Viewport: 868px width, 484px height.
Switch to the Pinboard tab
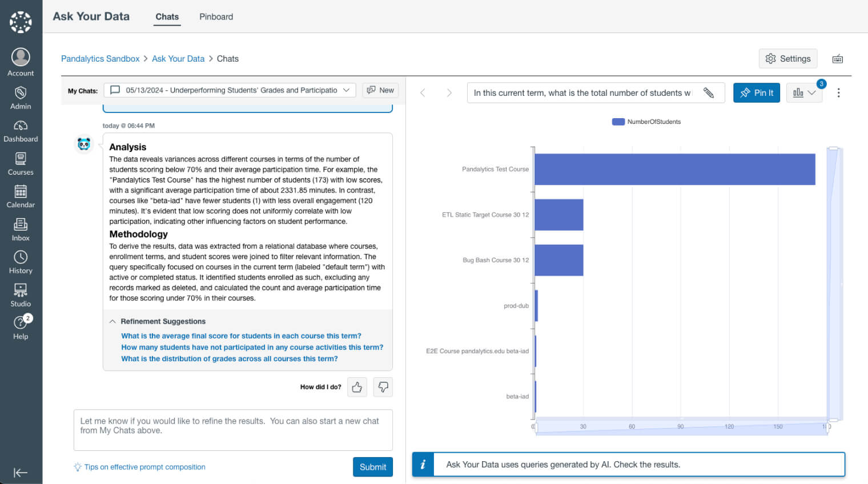coord(216,17)
